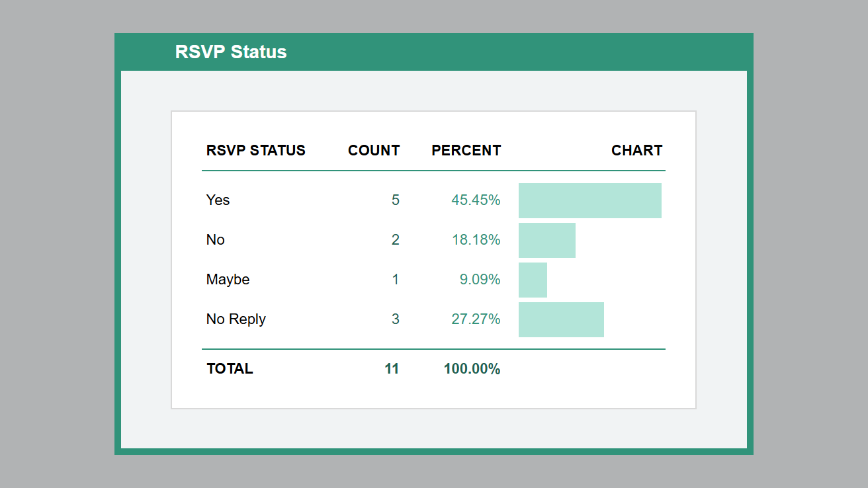Click the green chart bar for Maybe
Screen dimensions: 868x488
tap(533, 279)
